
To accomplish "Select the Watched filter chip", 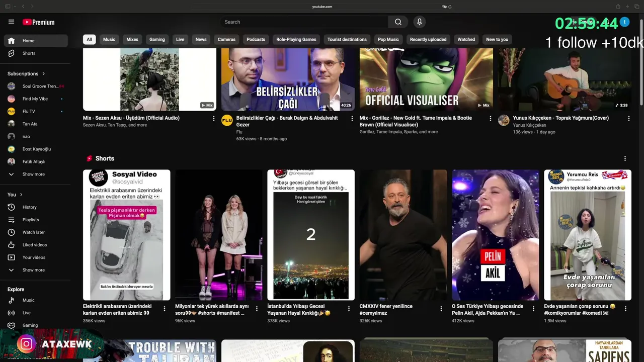I will point(466,39).
